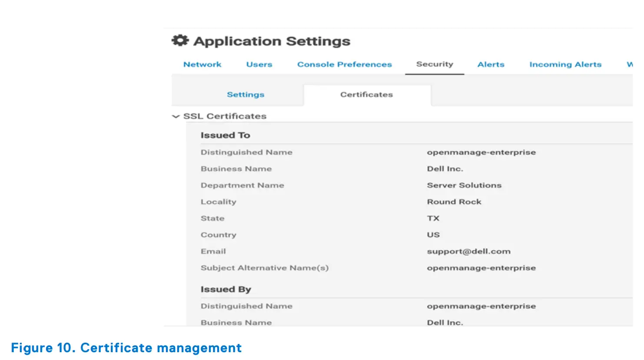Click the Subject Alternative Name(s) row
644x360 pixels.
point(264,268)
